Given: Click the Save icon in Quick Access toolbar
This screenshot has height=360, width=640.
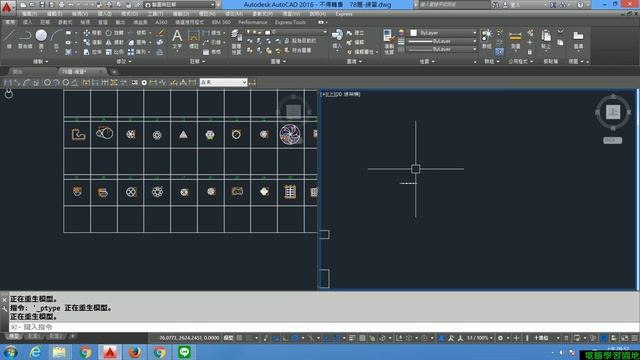Looking at the screenshot, I should (x=42, y=5).
